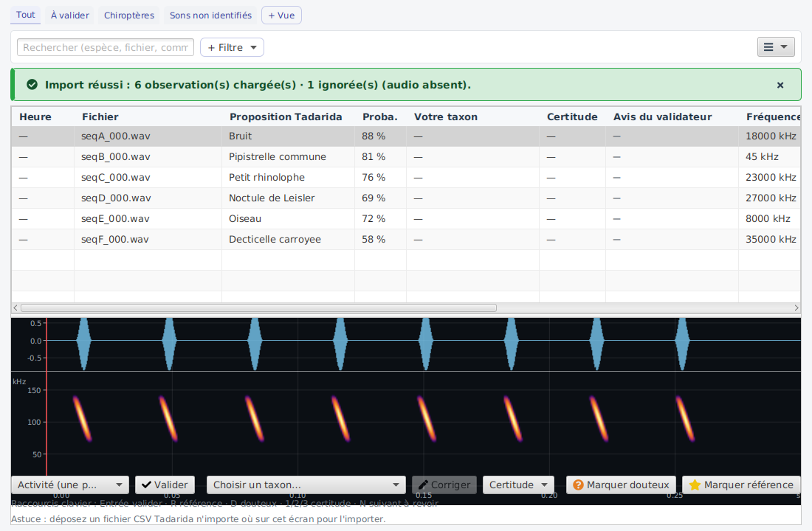The width and height of the screenshot is (812, 531).
Task: Switch to the Chiroptères tab
Action: click(x=129, y=15)
